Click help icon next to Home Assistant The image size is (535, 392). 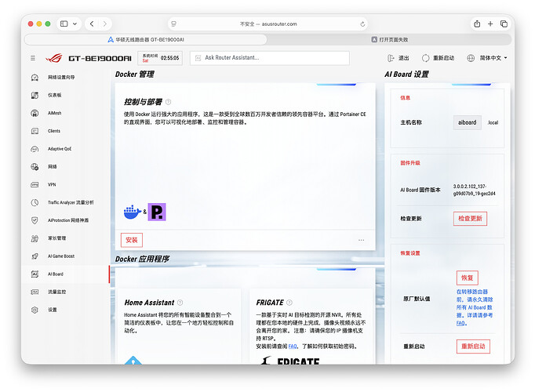[180, 303]
